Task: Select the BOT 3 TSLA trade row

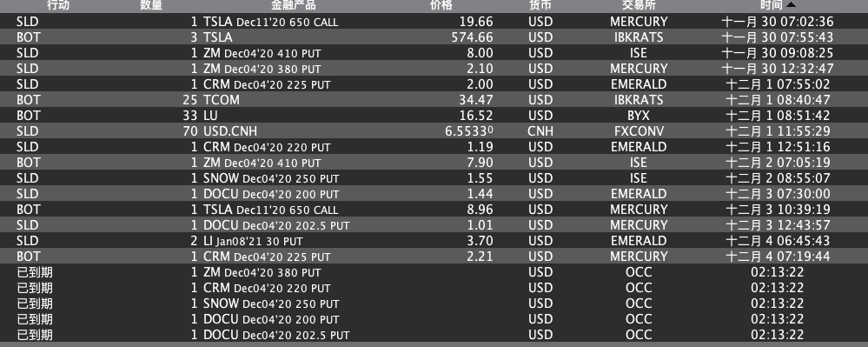Action: click(x=434, y=37)
